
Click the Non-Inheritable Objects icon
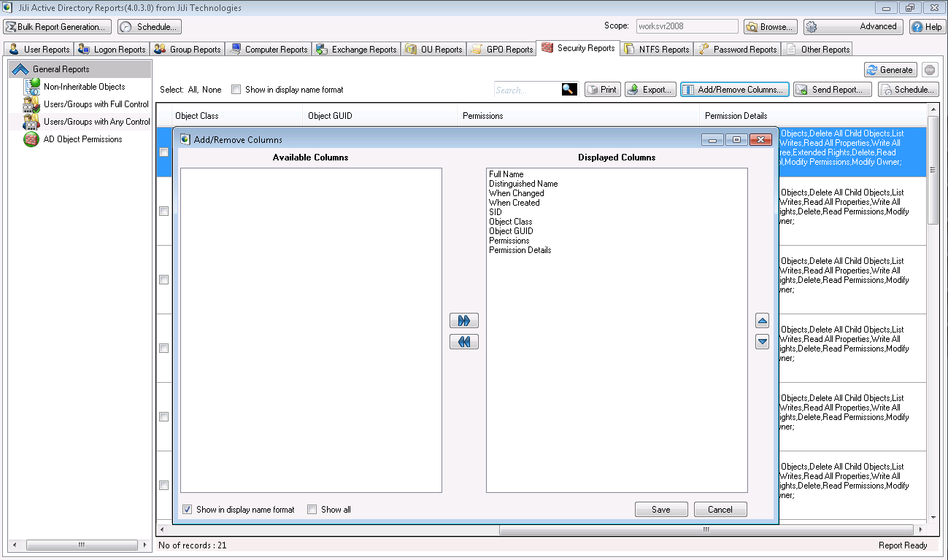click(32, 86)
